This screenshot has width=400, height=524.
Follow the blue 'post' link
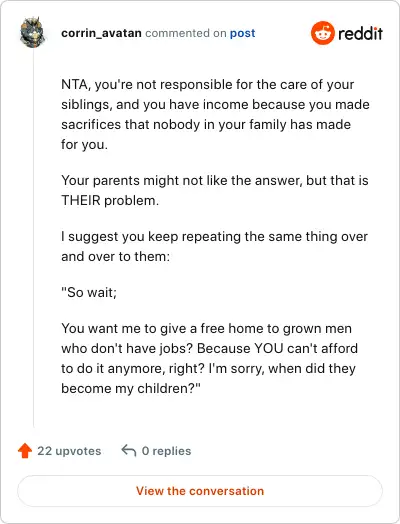click(243, 33)
